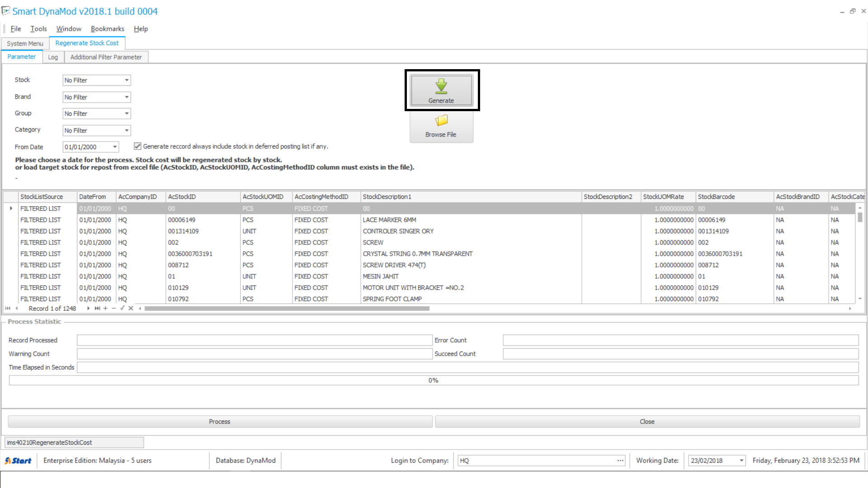
Task: Expand the Stock filter dropdown
Action: [127, 80]
